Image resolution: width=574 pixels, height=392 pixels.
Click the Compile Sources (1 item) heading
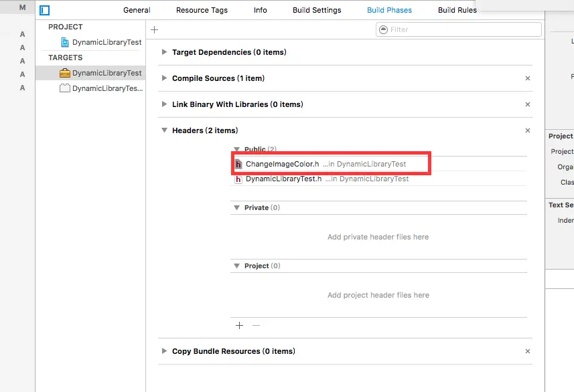[218, 78]
